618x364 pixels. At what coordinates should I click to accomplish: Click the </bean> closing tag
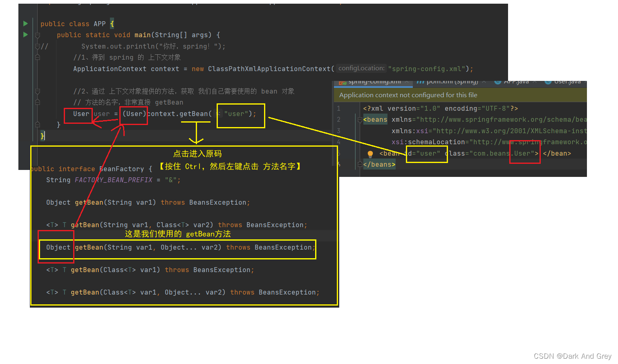[557, 153]
